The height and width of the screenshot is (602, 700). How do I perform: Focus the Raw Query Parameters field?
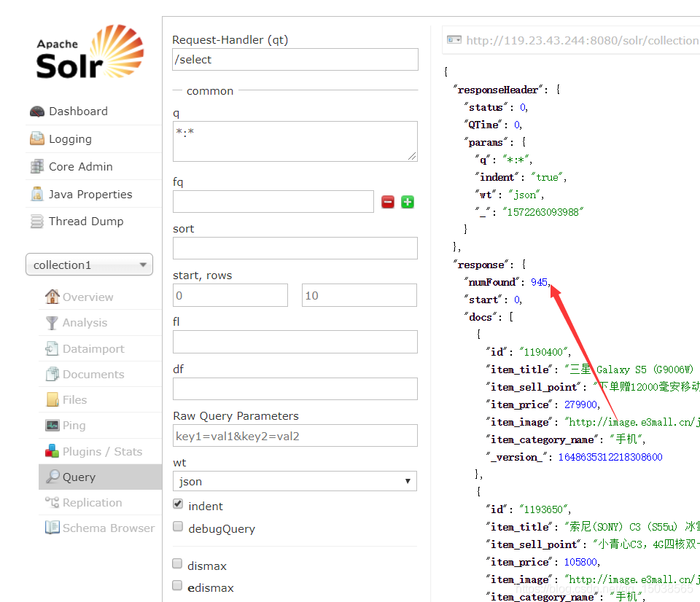point(295,436)
